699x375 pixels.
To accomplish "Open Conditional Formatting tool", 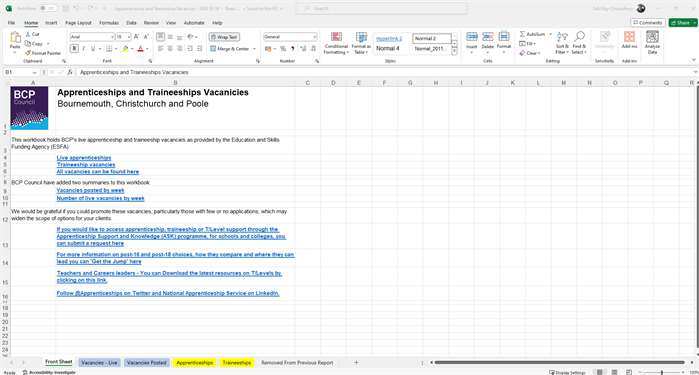I will tap(336, 43).
